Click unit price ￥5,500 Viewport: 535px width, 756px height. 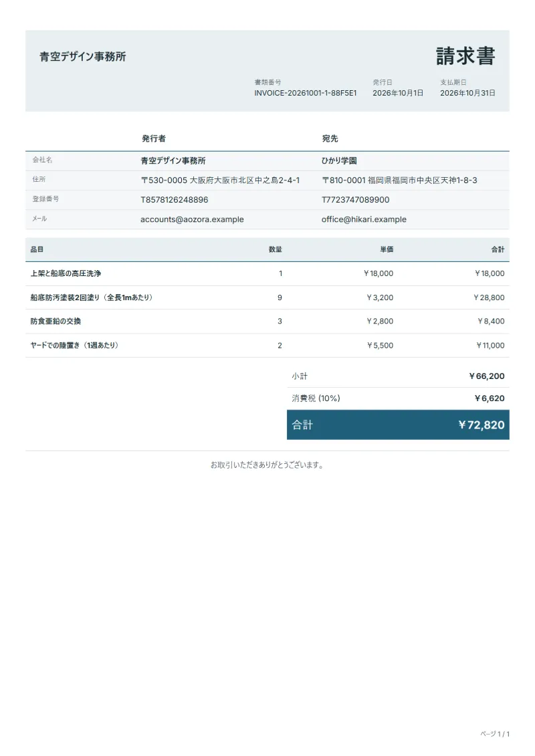coord(380,345)
